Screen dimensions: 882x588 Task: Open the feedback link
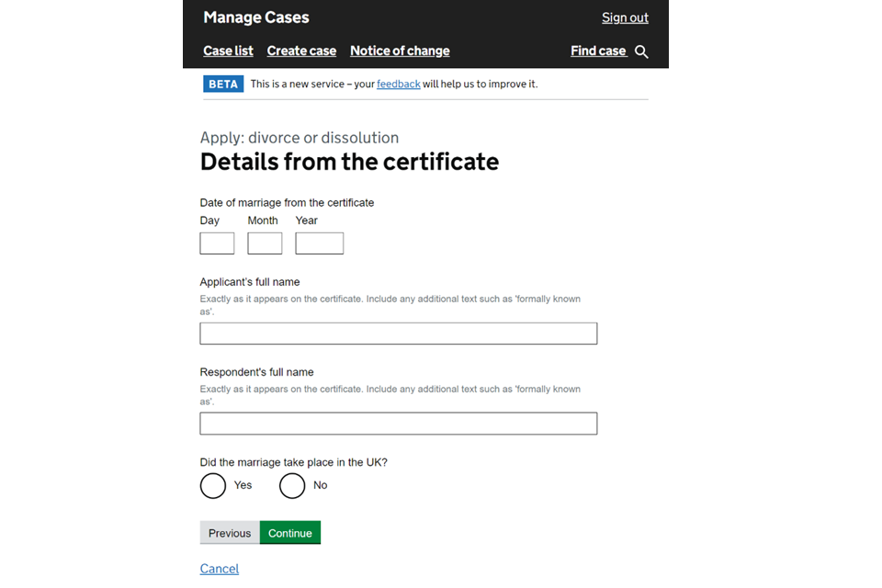click(398, 84)
